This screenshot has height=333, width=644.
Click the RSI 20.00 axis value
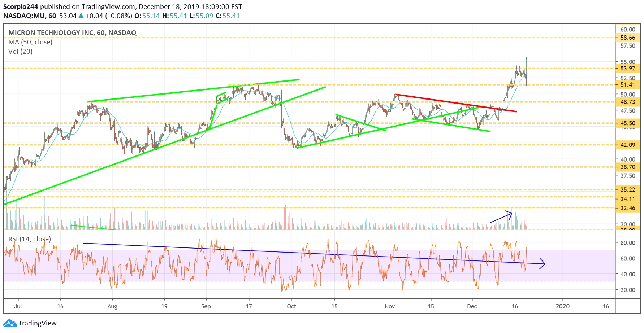point(628,290)
